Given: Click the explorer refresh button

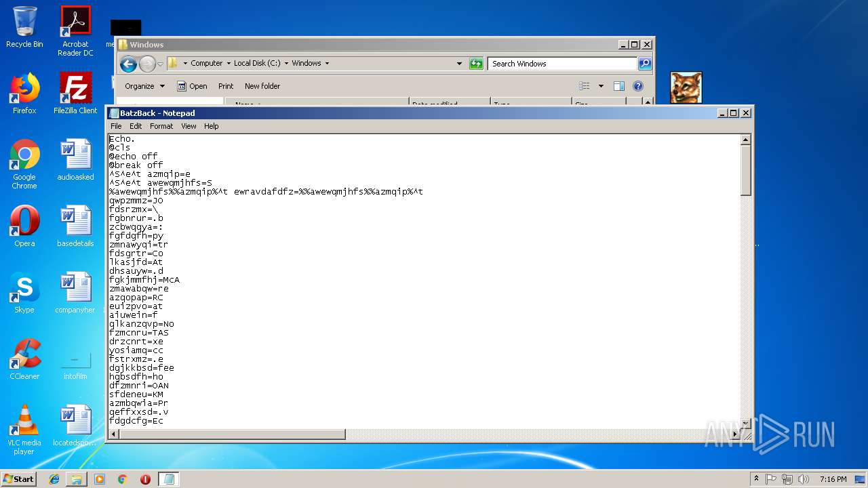Looking at the screenshot, I should (x=476, y=64).
